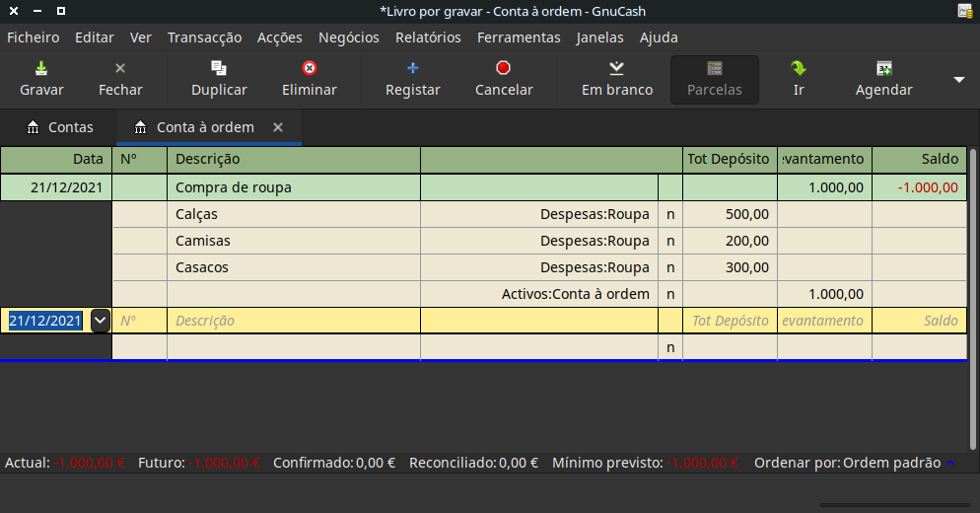
Task: Open the Ver menu
Action: [141, 37]
